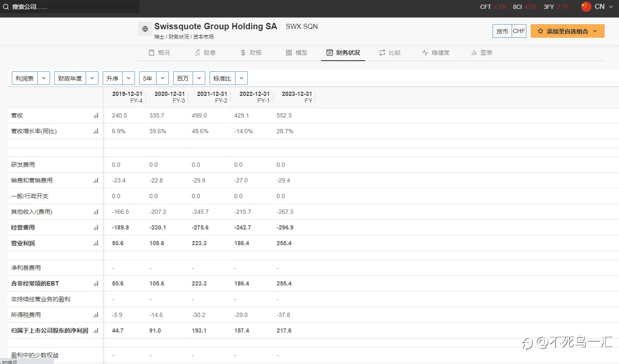Click the 非持续经营业务的盈利 row label
The image size is (619, 364).
[41, 299]
